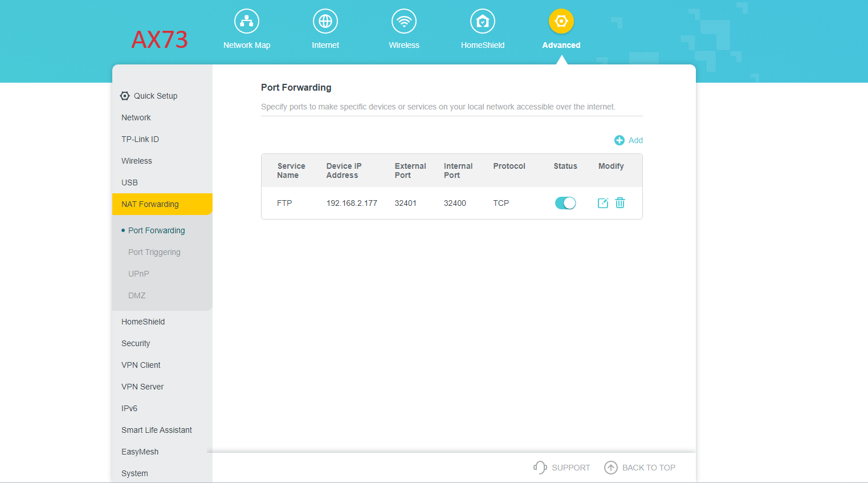This screenshot has height=483, width=868.
Task: Click the Advanced gear icon
Action: [x=561, y=21]
